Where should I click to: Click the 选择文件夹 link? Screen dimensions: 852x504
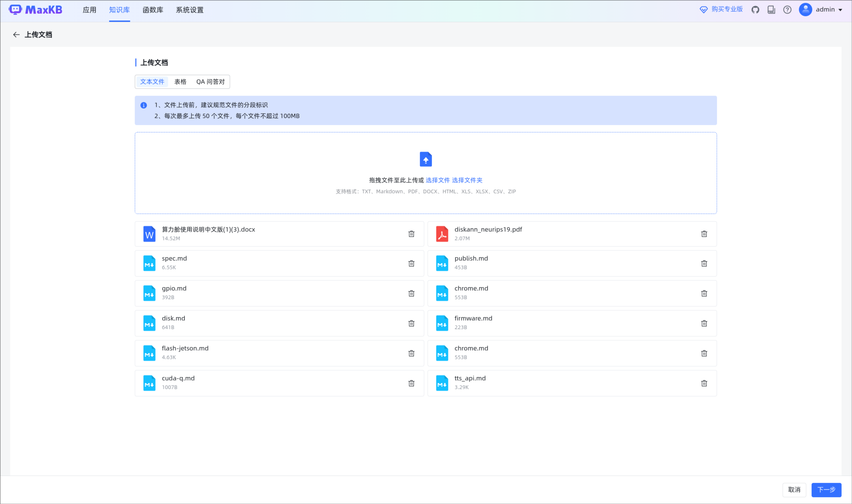pos(467,180)
